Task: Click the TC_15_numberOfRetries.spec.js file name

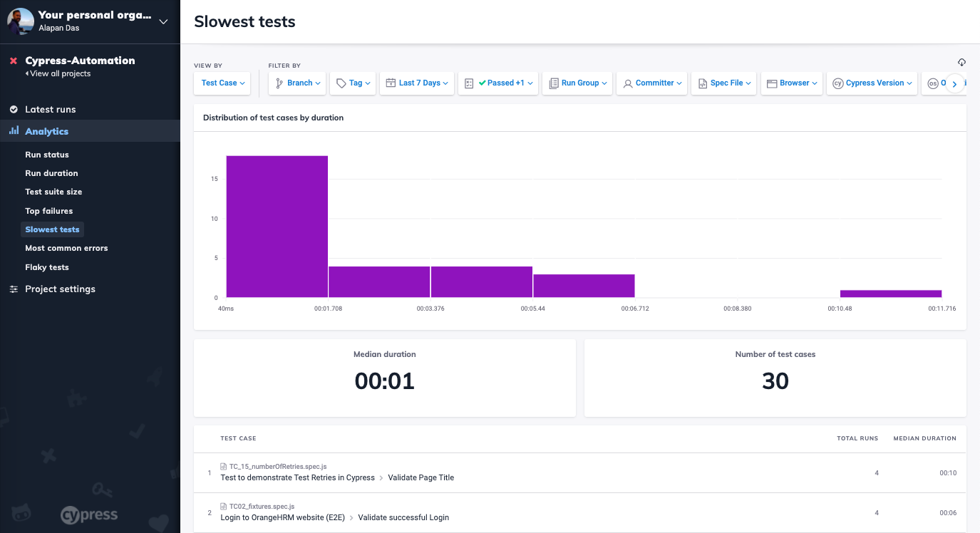Action: 278,466
